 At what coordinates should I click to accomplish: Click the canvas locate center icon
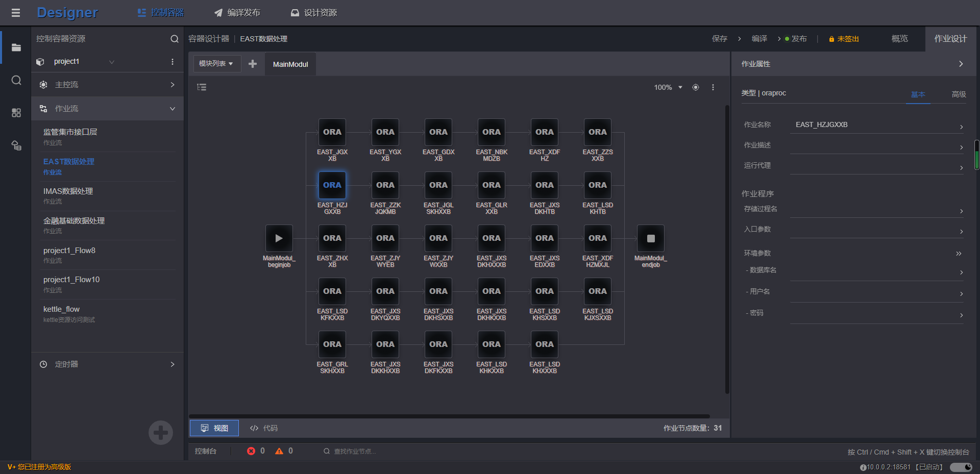(x=696, y=87)
